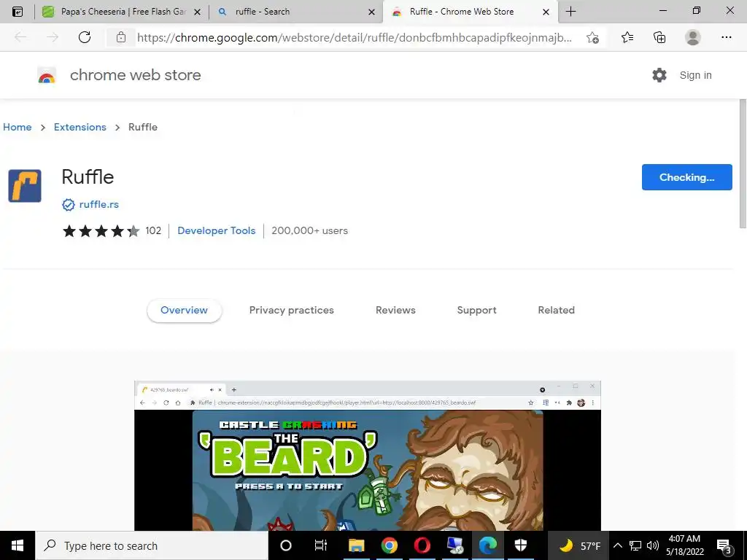
Task: Click the browser Back arrow
Action: (20, 37)
